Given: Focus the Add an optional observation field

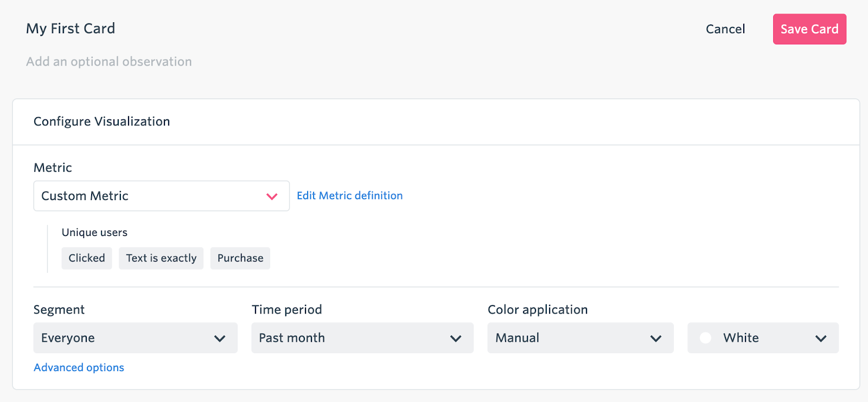Looking at the screenshot, I should [109, 62].
